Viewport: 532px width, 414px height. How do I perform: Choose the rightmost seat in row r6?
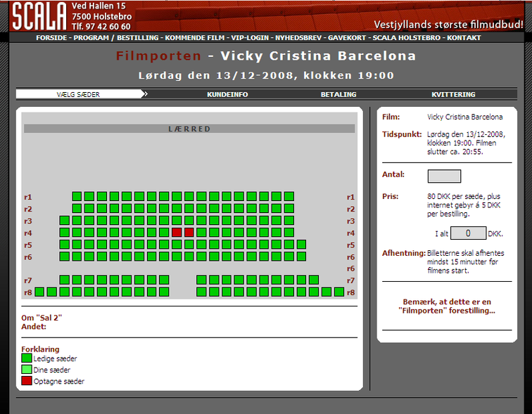coord(302,257)
